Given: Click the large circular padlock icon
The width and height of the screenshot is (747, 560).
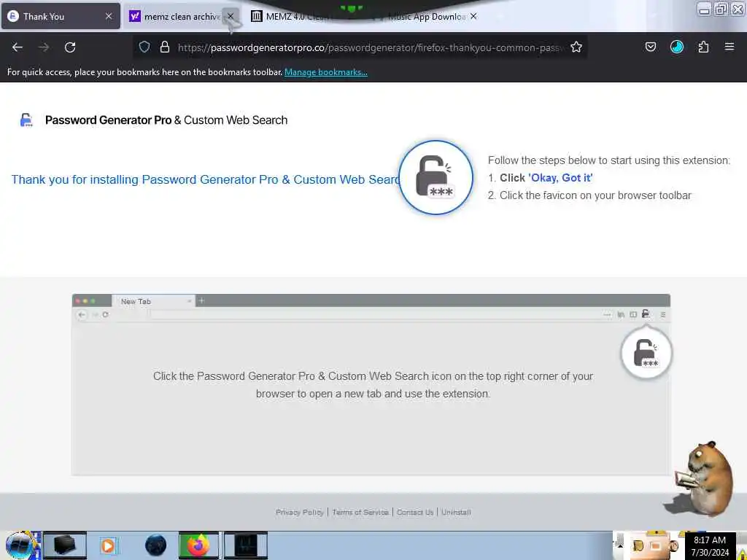Looking at the screenshot, I should coord(436,177).
